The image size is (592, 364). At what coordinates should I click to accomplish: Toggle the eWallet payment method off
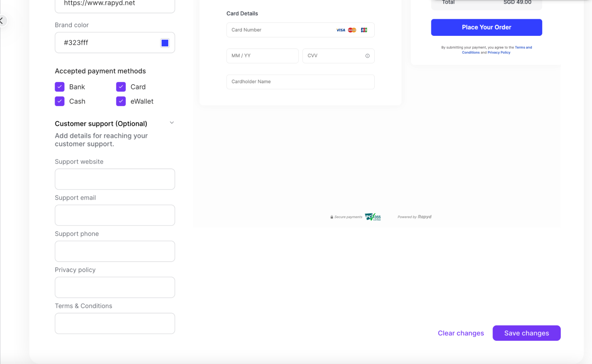tap(121, 101)
